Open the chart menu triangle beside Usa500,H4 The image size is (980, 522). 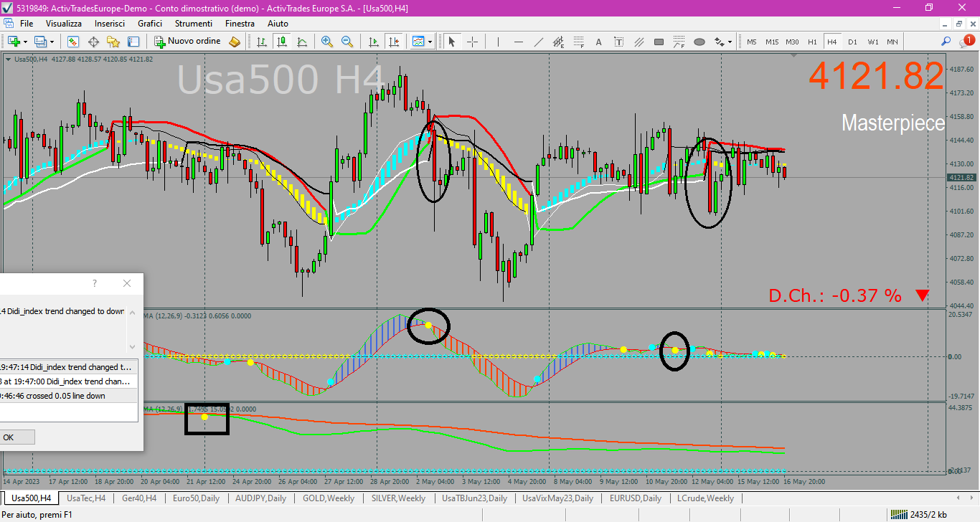tap(8, 59)
